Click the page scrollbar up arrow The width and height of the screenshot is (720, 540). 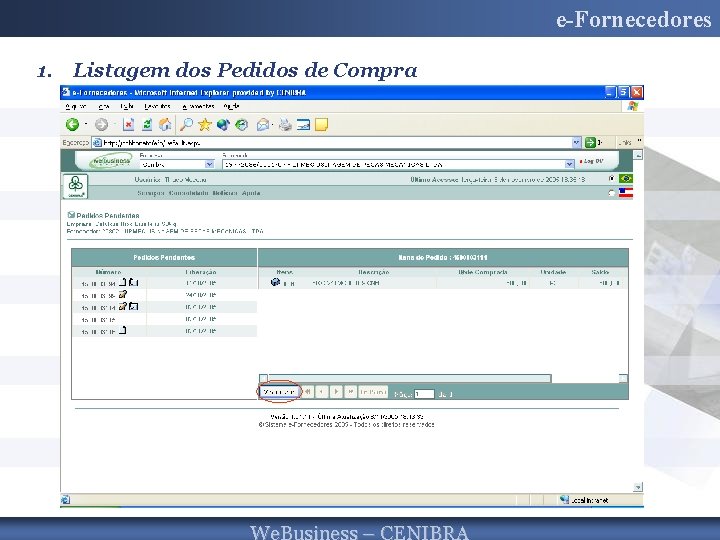638,155
